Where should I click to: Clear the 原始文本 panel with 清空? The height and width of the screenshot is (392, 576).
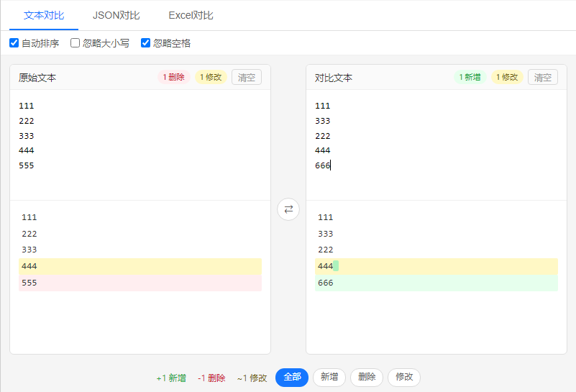pos(247,77)
